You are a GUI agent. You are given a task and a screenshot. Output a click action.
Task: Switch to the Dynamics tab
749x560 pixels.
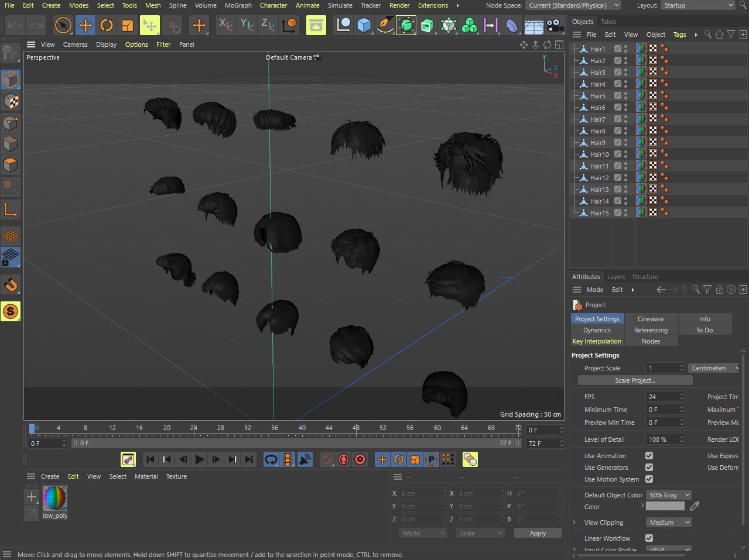(x=597, y=330)
